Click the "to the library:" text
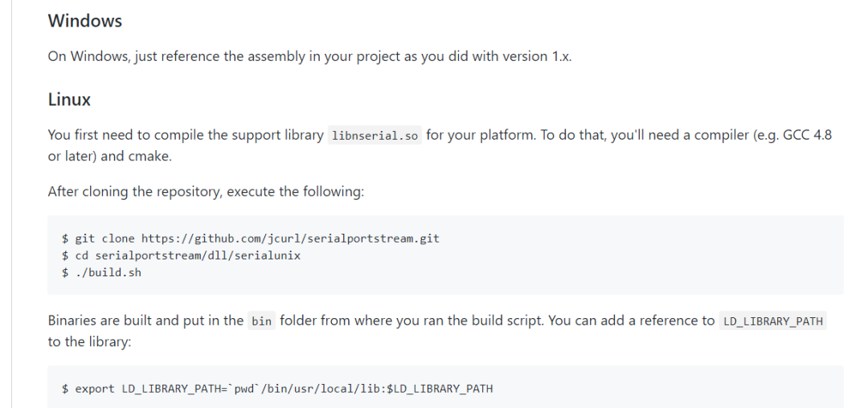Screen dimensions: 868x408 [x=88, y=341]
